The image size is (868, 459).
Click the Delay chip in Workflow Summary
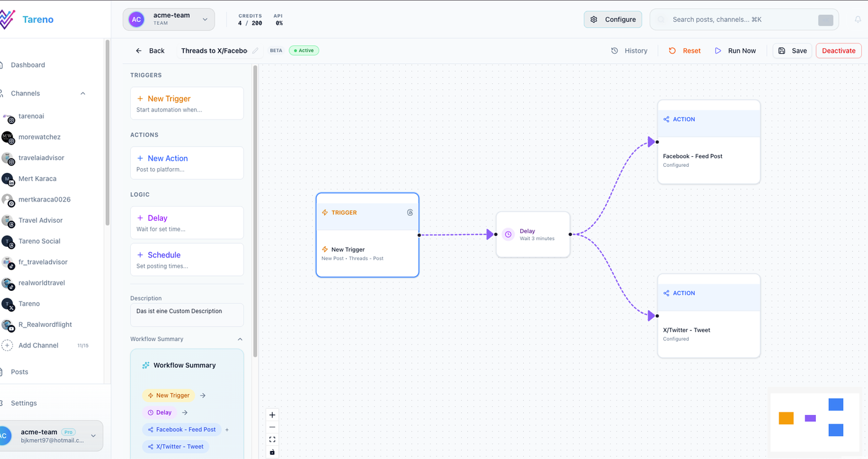pyautogui.click(x=160, y=412)
